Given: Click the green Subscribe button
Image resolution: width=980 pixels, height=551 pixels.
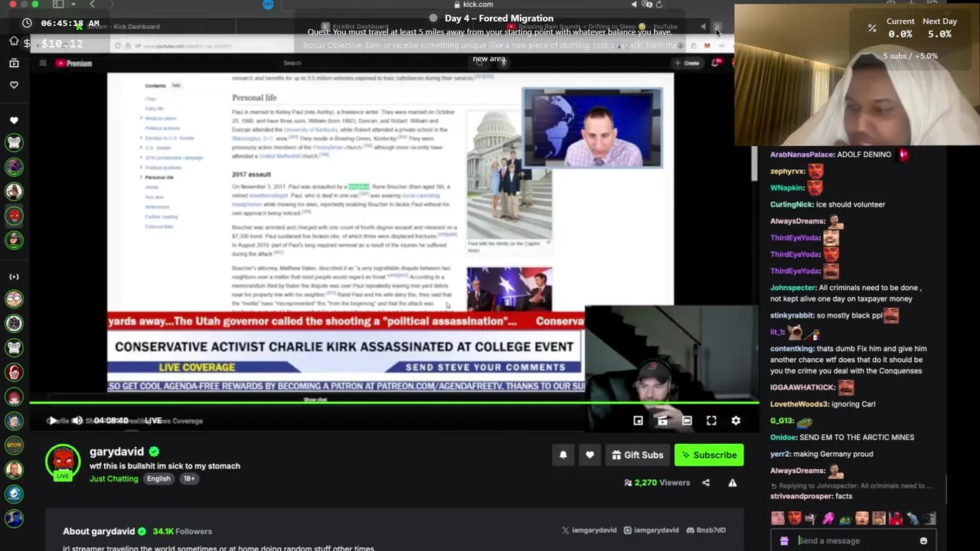Looking at the screenshot, I should (x=709, y=455).
